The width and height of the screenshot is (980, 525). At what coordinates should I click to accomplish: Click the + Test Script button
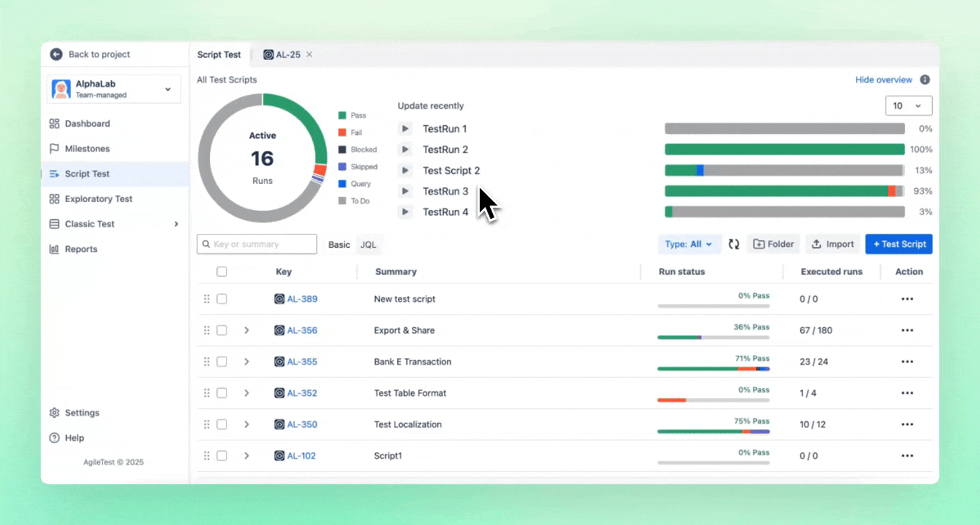click(x=898, y=244)
